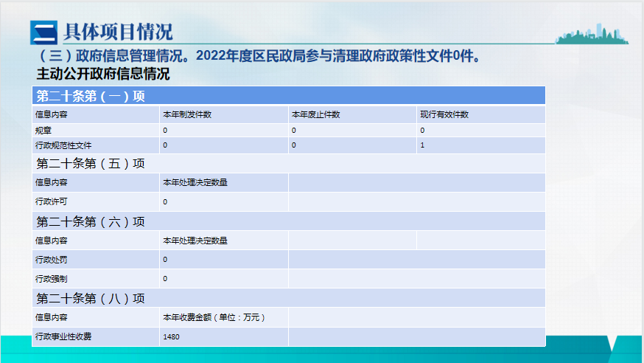644x363 pixels.
Task: Click 行政规范性文件 value under 本年废止件数
Action: pyautogui.click(x=294, y=145)
